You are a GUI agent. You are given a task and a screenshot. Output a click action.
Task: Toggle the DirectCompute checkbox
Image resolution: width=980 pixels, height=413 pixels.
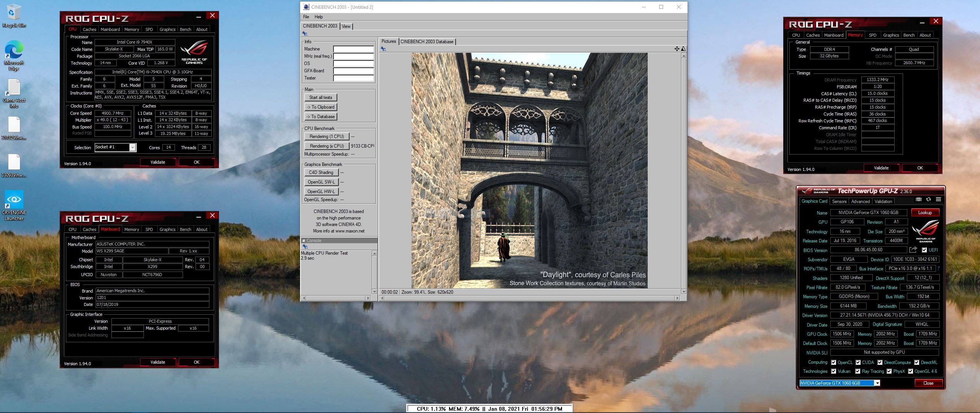[880, 363]
